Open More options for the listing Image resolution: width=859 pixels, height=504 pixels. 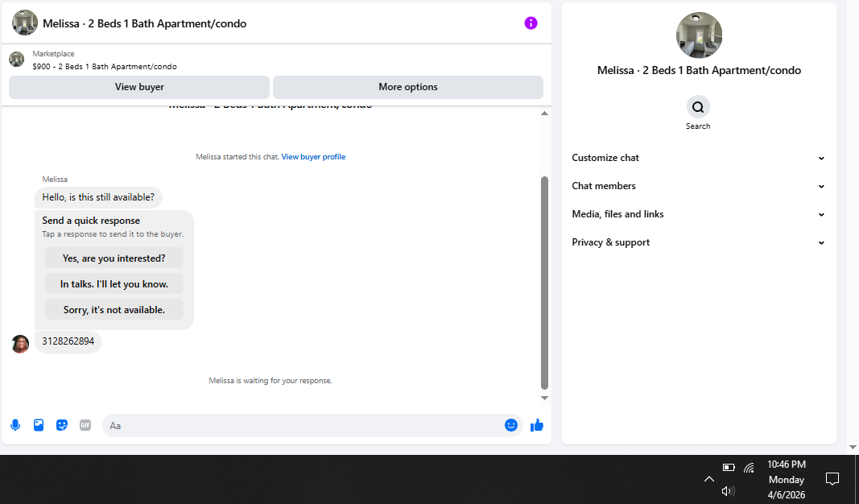pos(408,87)
